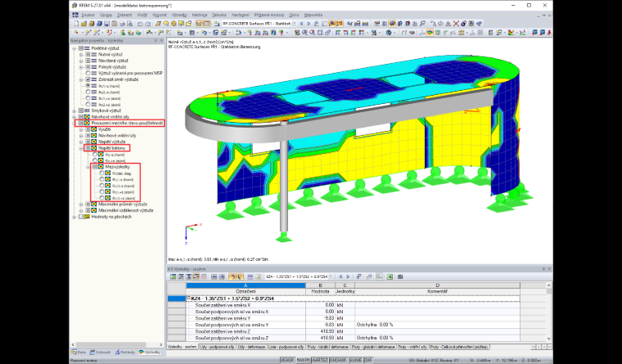Toggle the colored surface results display icon
This screenshot has width=622, height=364.
(x=430, y=33)
